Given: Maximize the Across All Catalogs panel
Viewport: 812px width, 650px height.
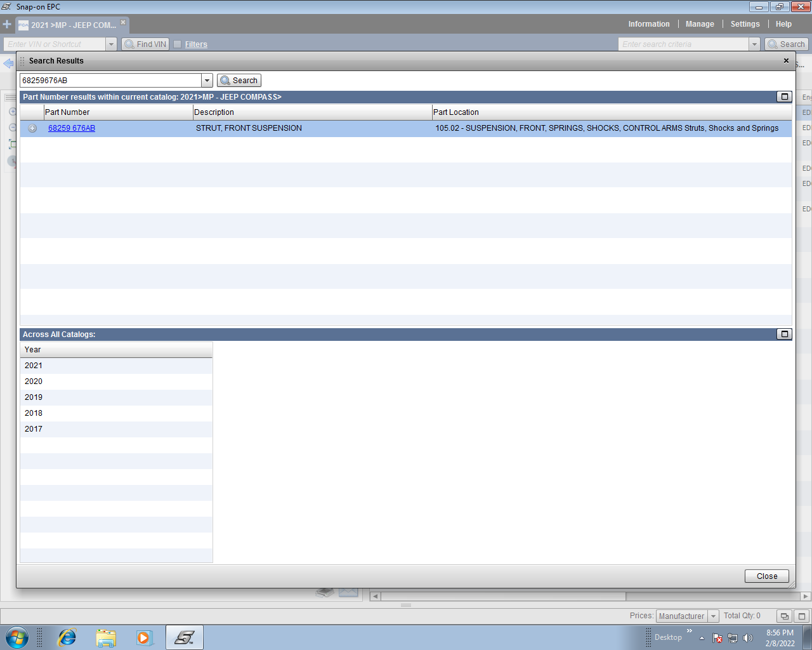Looking at the screenshot, I should [785, 335].
